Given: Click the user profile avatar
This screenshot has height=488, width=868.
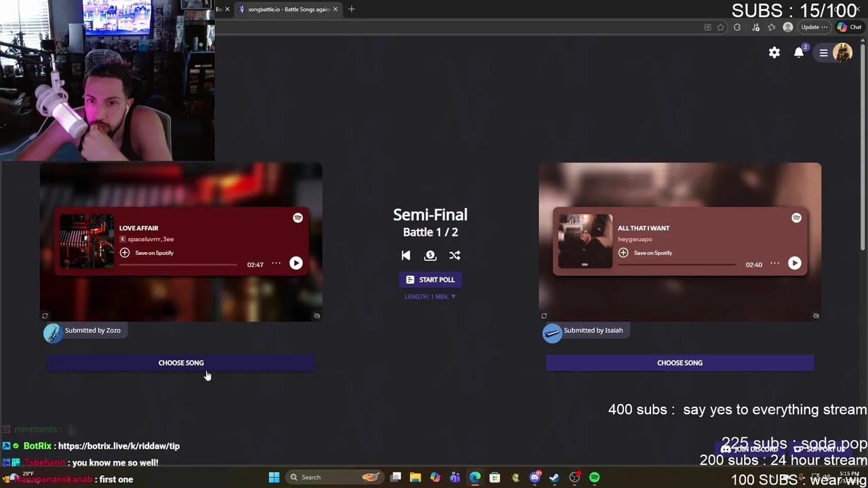Looking at the screenshot, I should tap(843, 52).
